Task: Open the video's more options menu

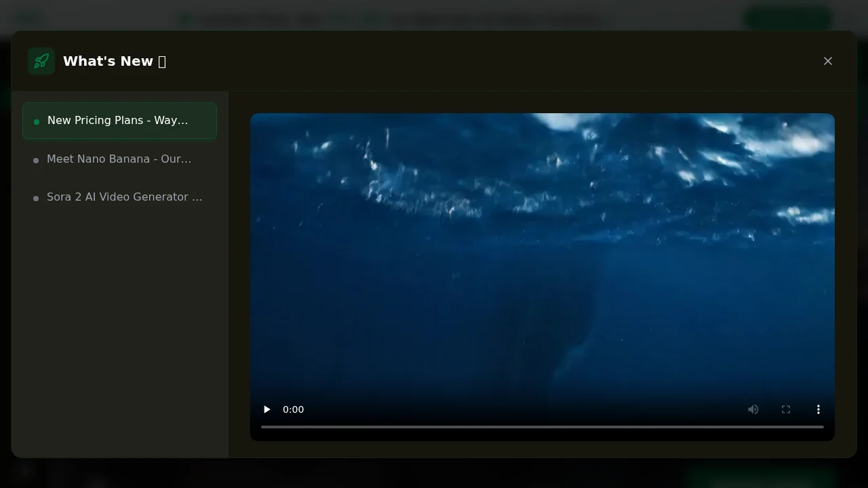Action: 818,409
